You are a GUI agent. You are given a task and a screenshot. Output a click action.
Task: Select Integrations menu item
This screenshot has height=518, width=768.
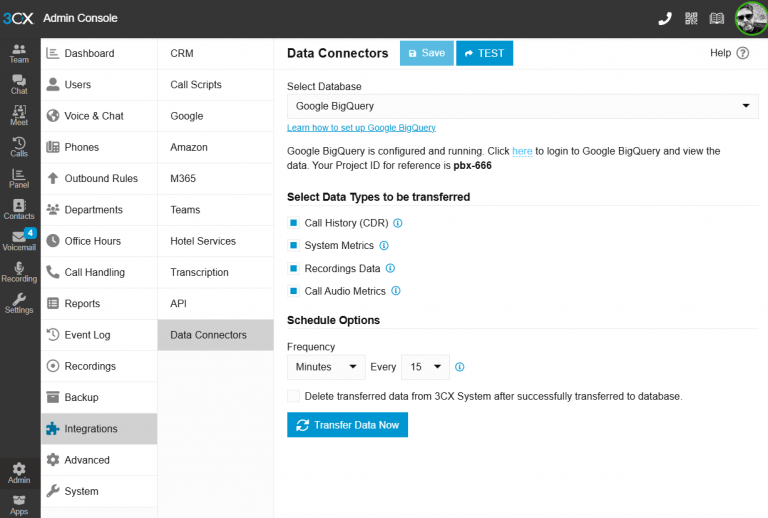tap(99, 429)
